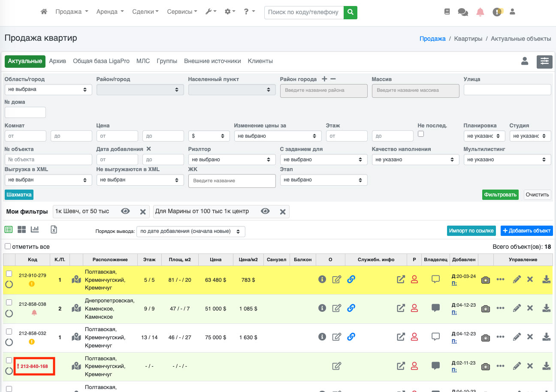This screenshot has width=556, height=392.
Task: Click the search field 'Поиск по коду/телефону'
Action: tap(304, 12)
